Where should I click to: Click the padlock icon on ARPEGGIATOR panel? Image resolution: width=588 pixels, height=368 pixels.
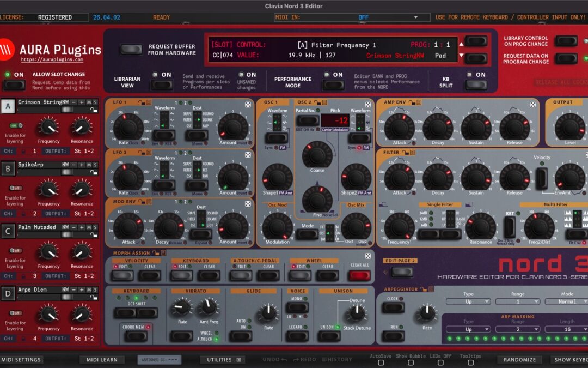coord(424,289)
